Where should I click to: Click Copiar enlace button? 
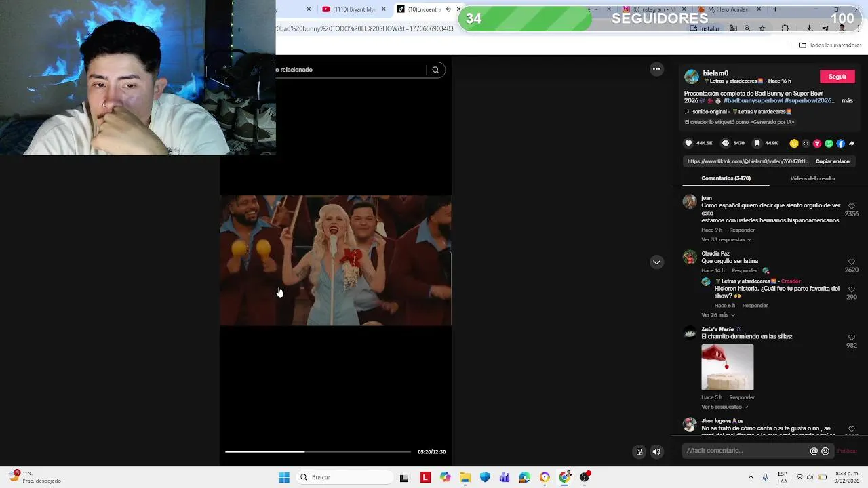click(832, 161)
